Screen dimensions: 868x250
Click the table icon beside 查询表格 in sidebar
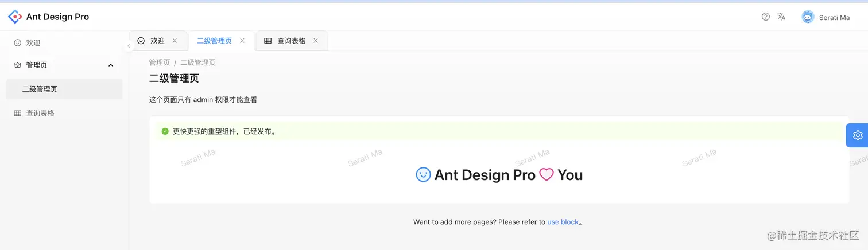pos(18,114)
